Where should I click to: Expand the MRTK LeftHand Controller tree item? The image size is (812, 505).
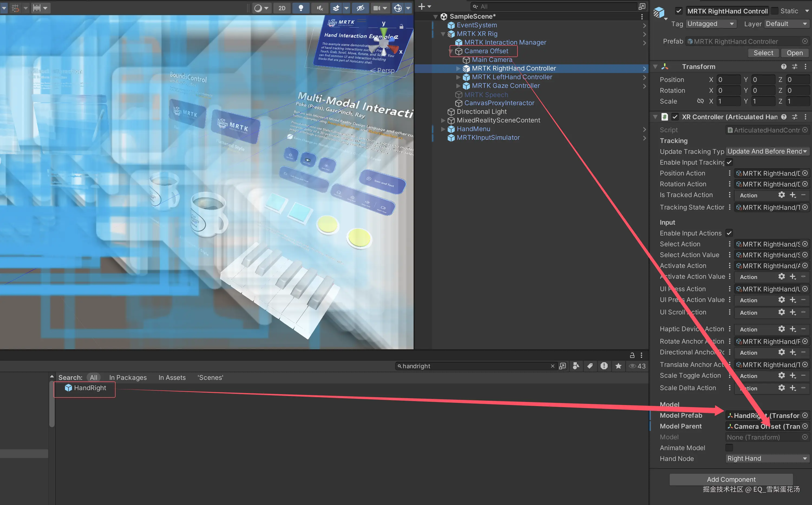[458, 77]
